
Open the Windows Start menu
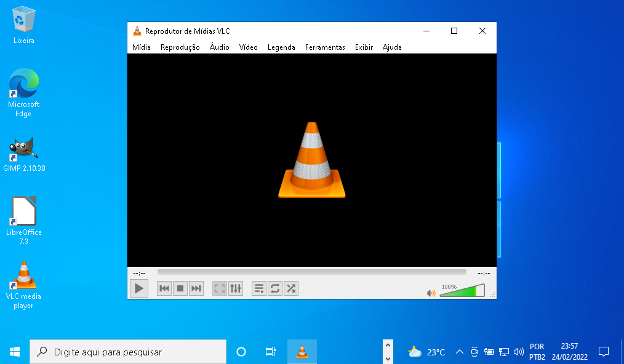click(x=15, y=352)
